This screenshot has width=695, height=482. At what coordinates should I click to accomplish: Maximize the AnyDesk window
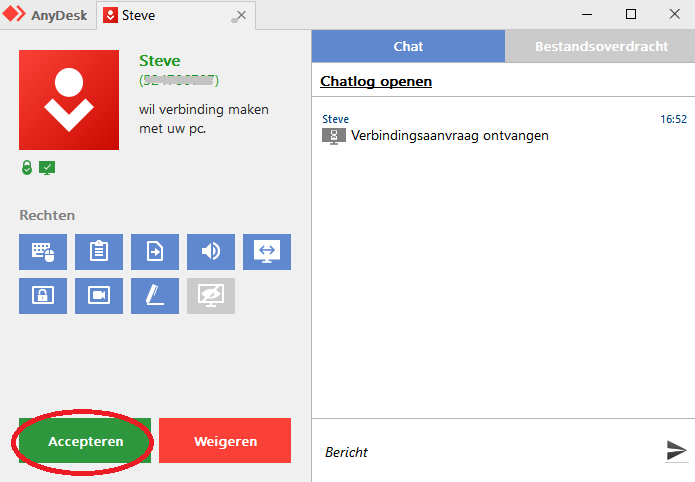click(x=631, y=14)
